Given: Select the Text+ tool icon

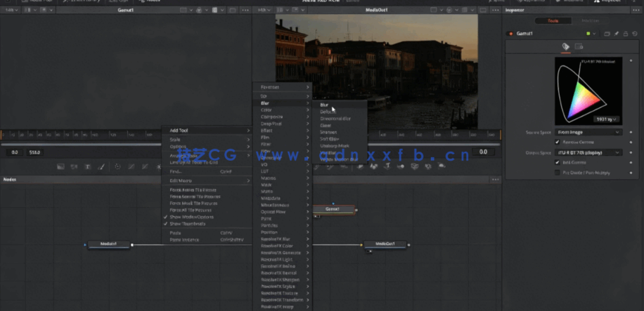Looking at the screenshot, I should 87,166.
